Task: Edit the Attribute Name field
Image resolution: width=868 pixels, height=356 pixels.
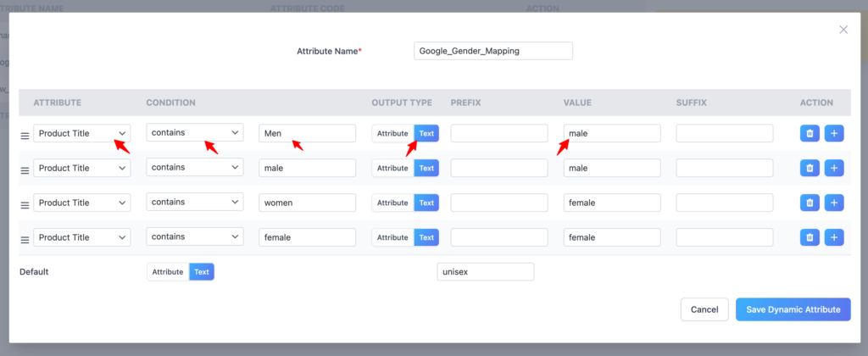Action: 493,51
